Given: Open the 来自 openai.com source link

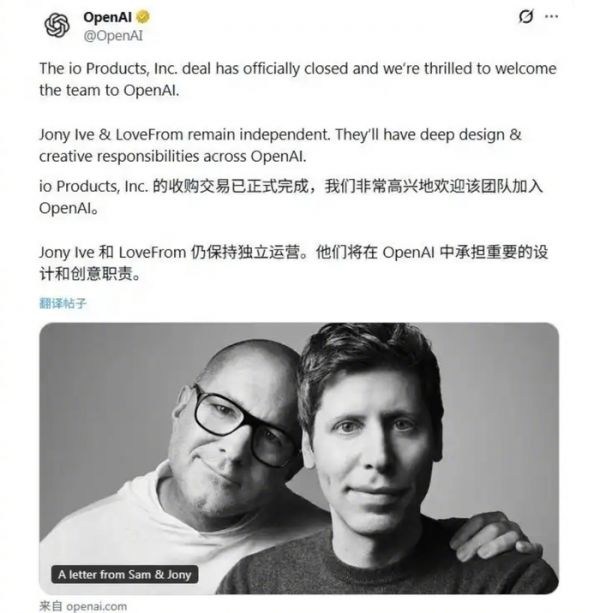Looking at the screenshot, I should (83, 606).
